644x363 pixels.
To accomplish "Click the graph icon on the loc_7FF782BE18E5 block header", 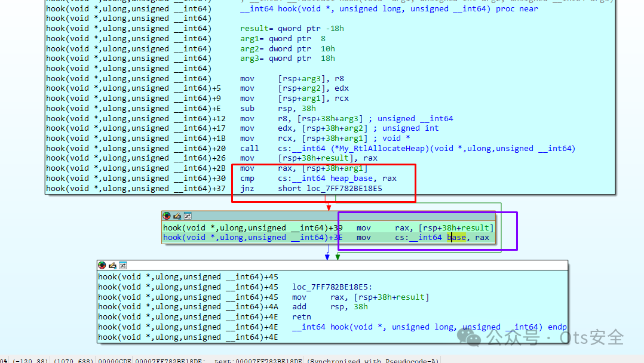I will [123, 265].
